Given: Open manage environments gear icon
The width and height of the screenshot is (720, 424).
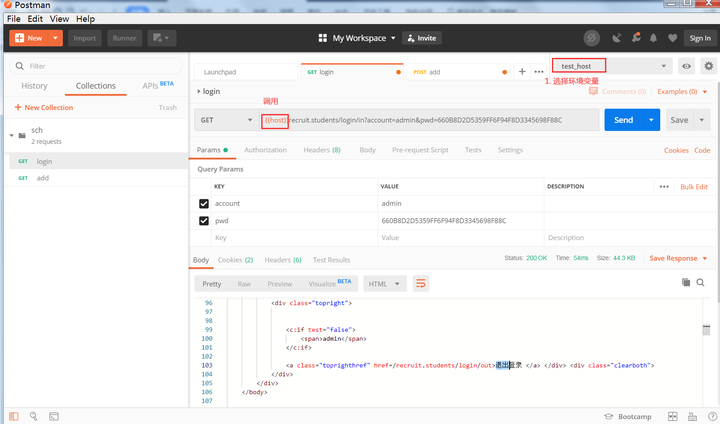Looking at the screenshot, I should 709,66.
